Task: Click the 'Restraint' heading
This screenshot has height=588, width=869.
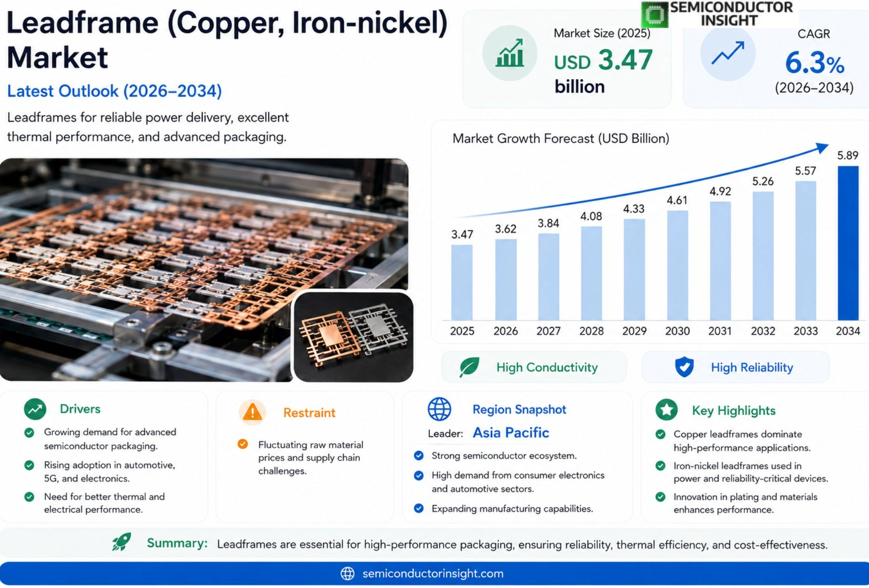Action: (x=309, y=413)
